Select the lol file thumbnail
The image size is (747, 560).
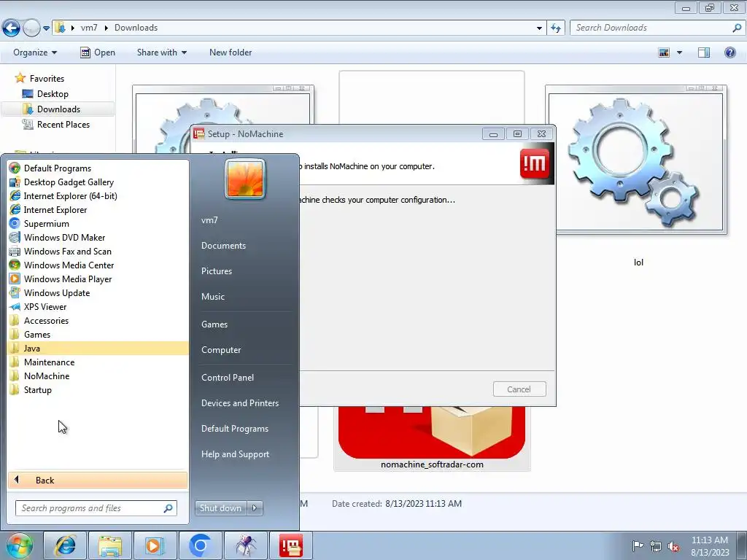tap(636, 160)
